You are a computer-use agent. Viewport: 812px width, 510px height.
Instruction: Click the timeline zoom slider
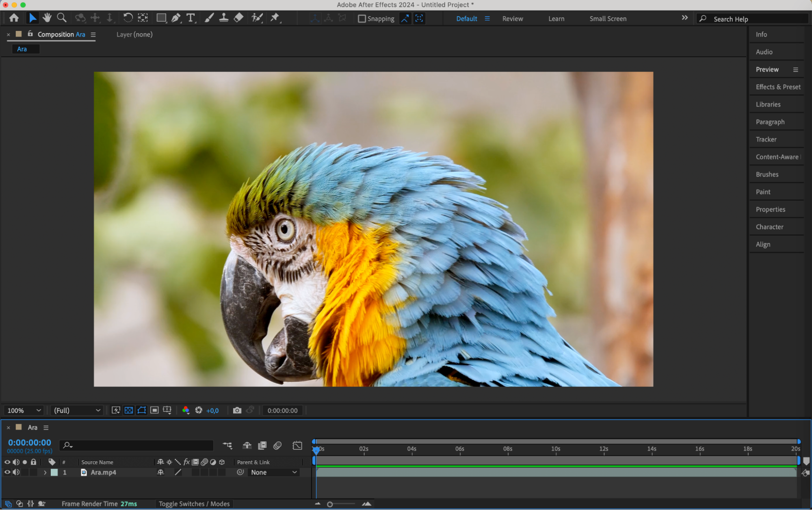pos(330,504)
